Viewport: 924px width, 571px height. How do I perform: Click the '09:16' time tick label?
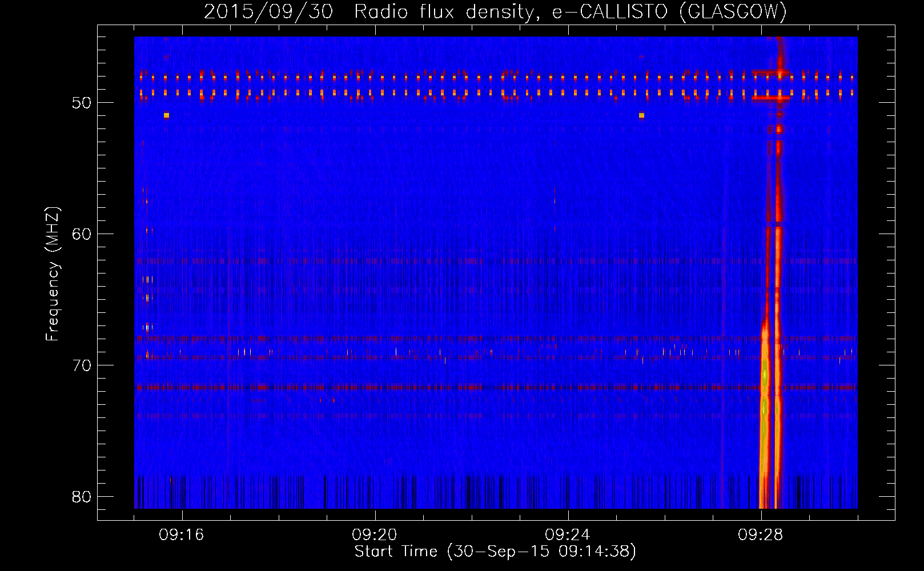(182, 535)
